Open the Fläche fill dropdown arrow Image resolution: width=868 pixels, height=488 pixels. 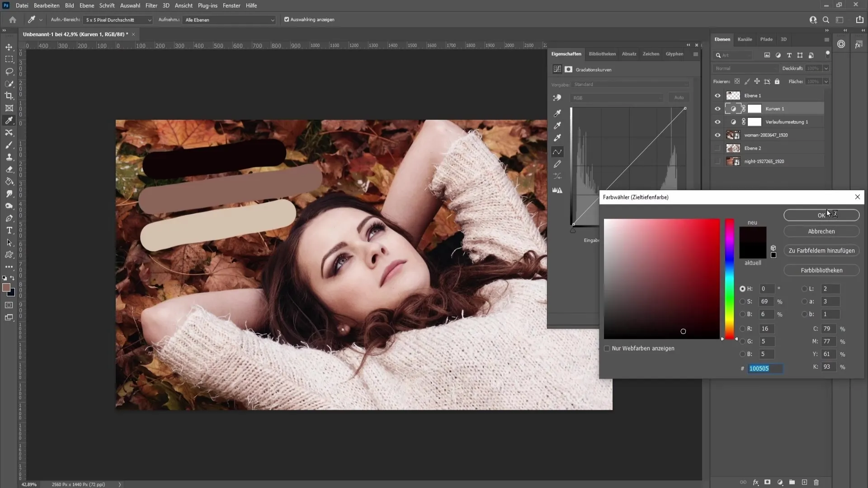point(826,81)
